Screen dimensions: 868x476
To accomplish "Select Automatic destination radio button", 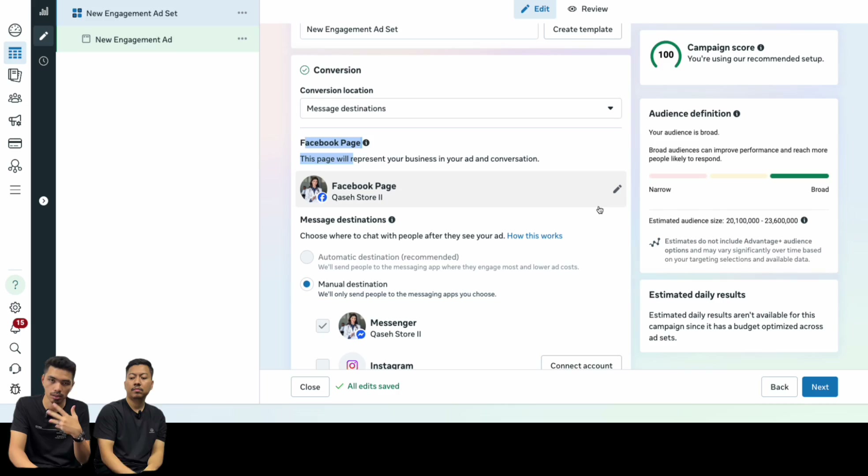I will pos(307,257).
